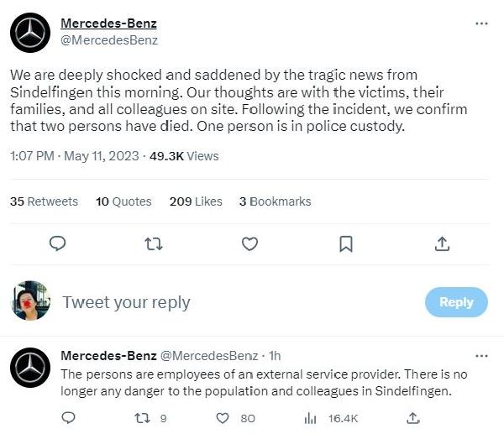Like the follow-up tweet with 80 likes
Viewport: 504px width, 434px height.
tap(223, 417)
